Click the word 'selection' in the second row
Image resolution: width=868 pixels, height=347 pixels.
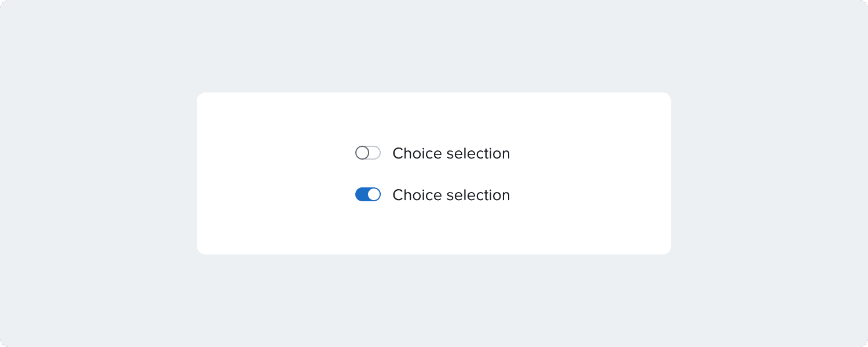pyautogui.click(x=479, y=195)
